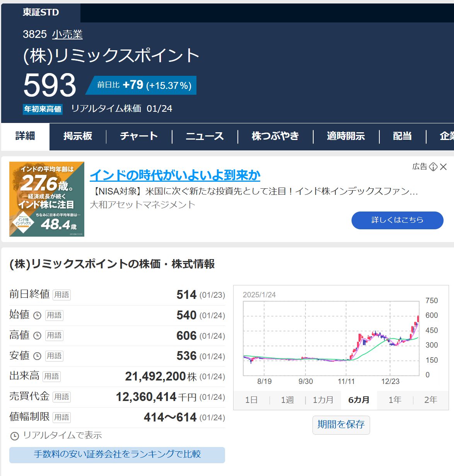Switch chart range to 1日
454x476 pixels.
pos(251,400)
